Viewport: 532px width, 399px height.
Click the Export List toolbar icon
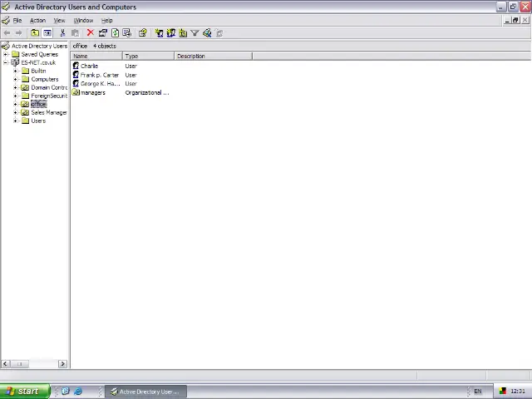pos(127,33)
